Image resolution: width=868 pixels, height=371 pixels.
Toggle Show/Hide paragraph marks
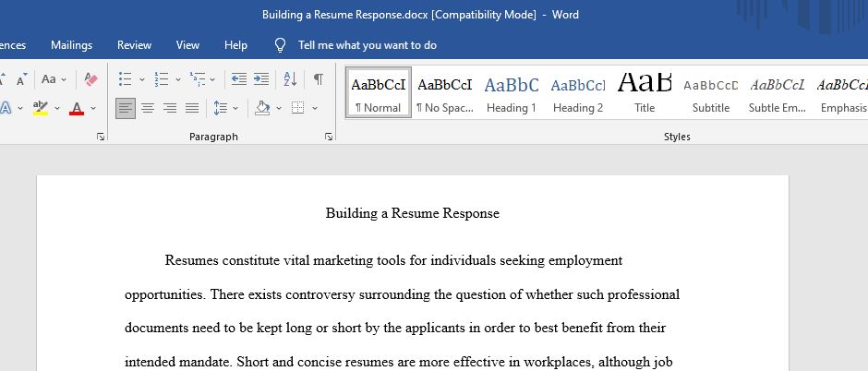pyautogui.click(x=319, y=79)
